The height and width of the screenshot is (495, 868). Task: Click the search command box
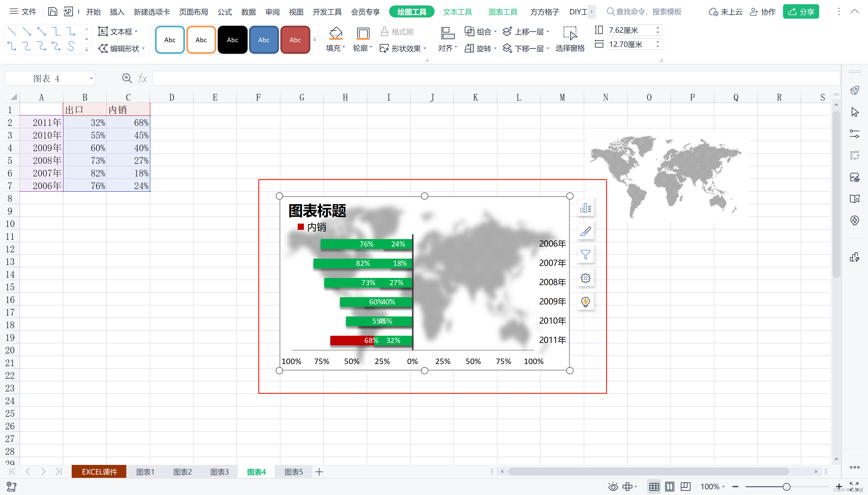644,11
